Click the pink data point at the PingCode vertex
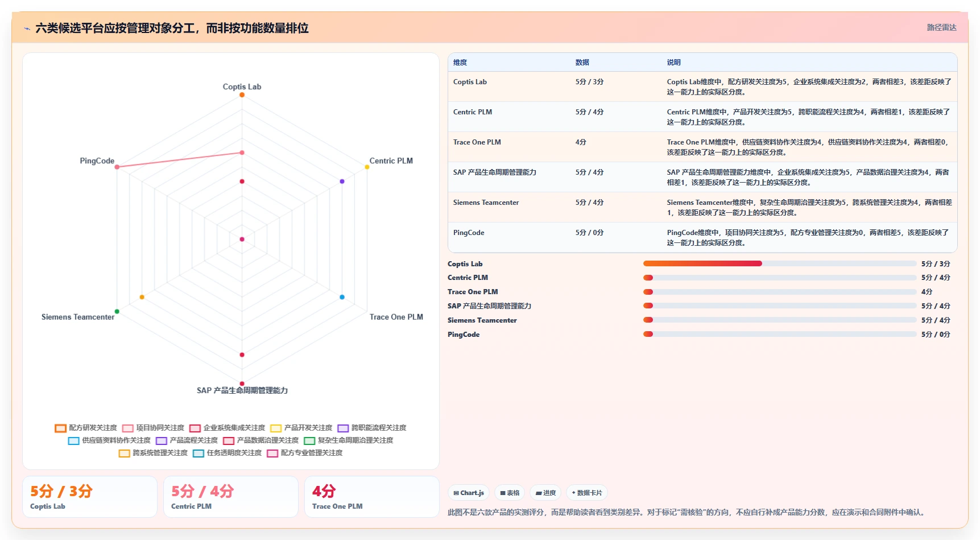The image size is (980, 540). [x=117, y=167]
